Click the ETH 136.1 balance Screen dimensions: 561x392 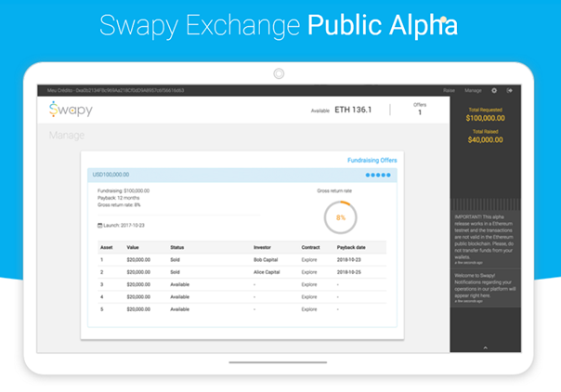click(353, 110)
